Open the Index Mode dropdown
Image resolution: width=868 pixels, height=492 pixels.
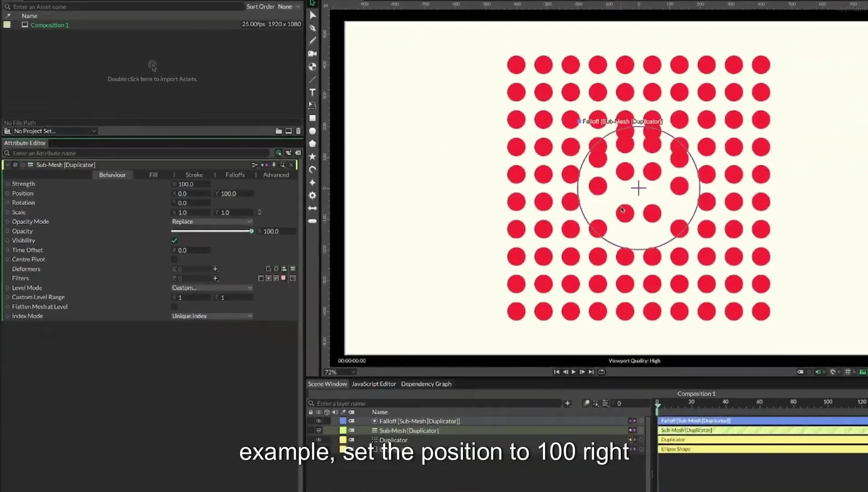[x=212, y=316]
